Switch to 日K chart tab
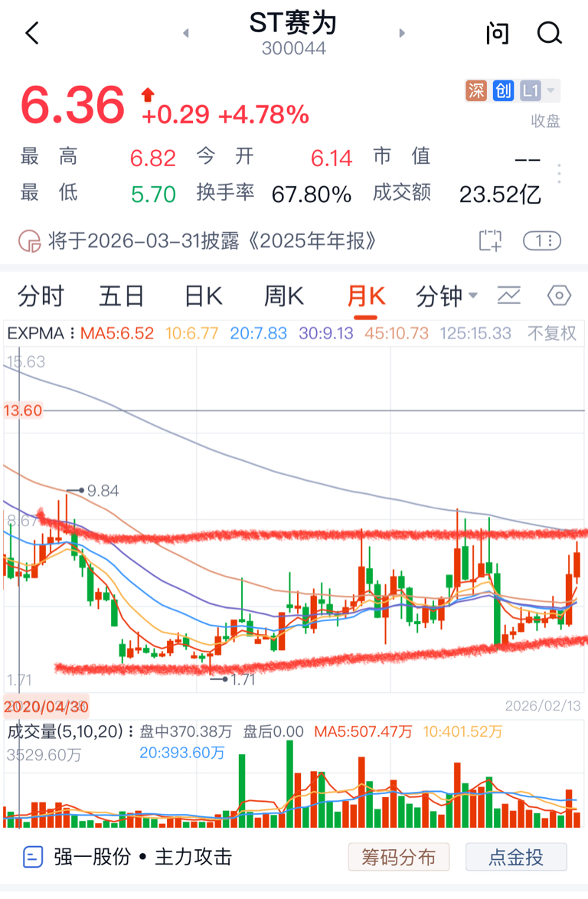Screen dimensions: 588x899 pos(204,296)
